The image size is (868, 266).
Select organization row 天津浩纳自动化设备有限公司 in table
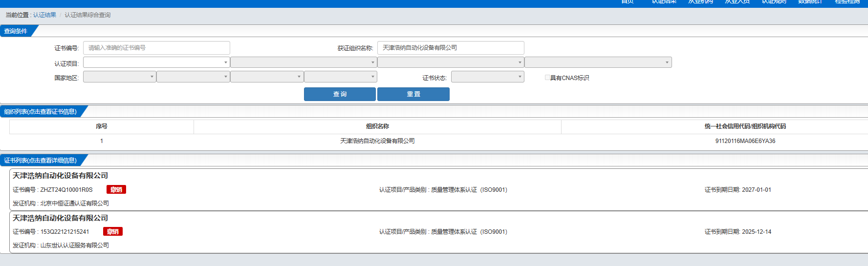coord(377,141)
